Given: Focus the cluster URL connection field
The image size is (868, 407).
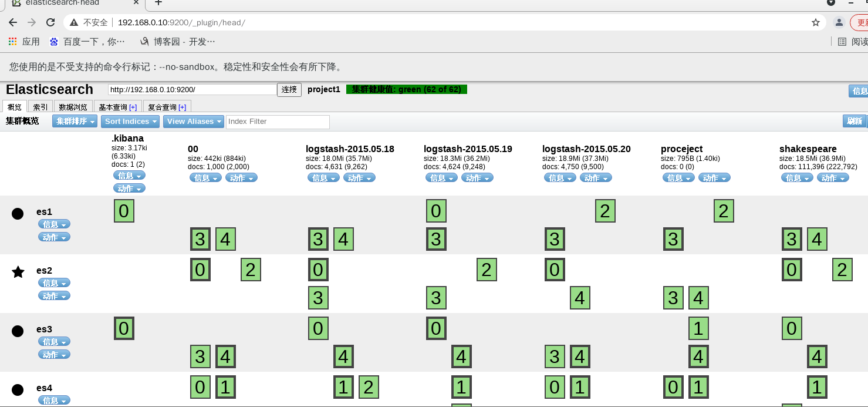Looking at the screenshot, I should [192, 90].
